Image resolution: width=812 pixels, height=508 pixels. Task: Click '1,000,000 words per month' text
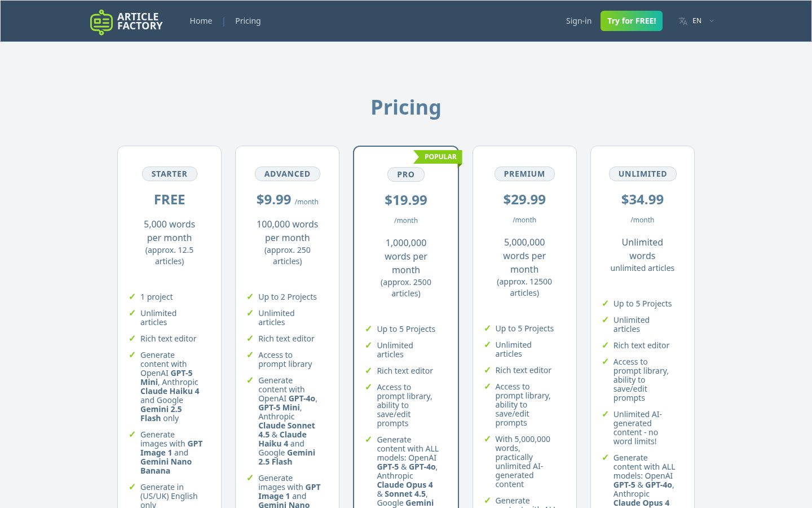coord(406,256)
